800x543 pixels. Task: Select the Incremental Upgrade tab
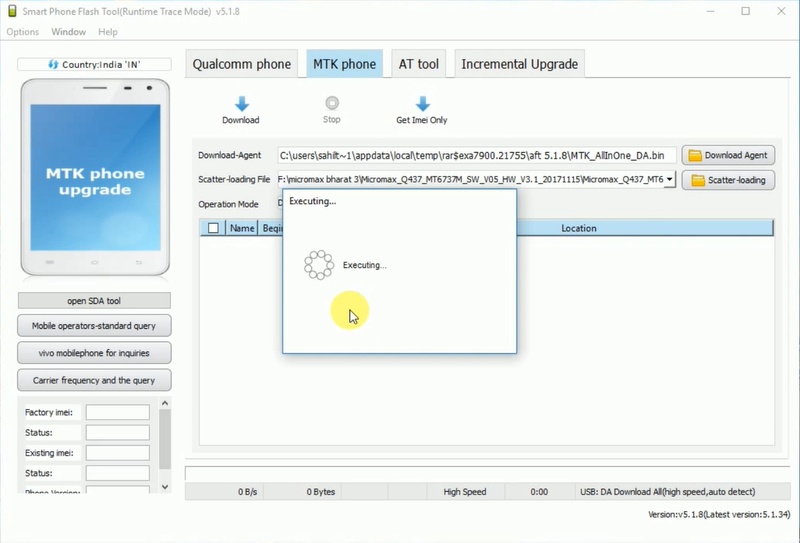[x=519, y=64]
